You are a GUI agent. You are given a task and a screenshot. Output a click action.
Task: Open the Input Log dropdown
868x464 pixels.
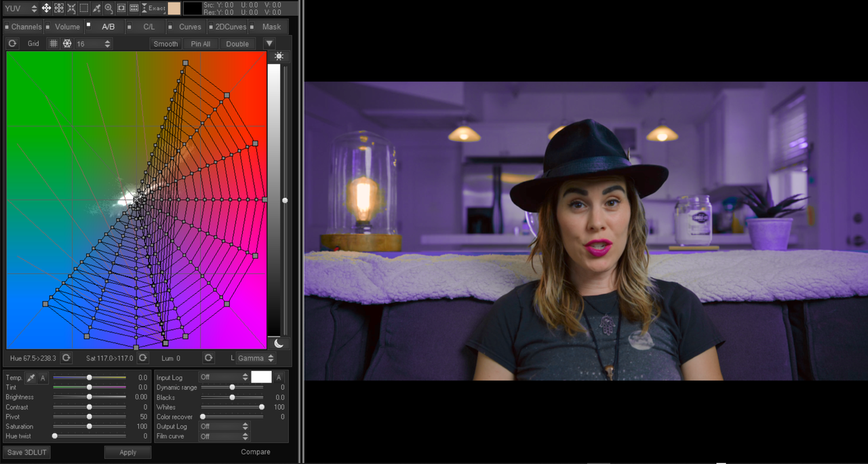click(x=224, y=377)
